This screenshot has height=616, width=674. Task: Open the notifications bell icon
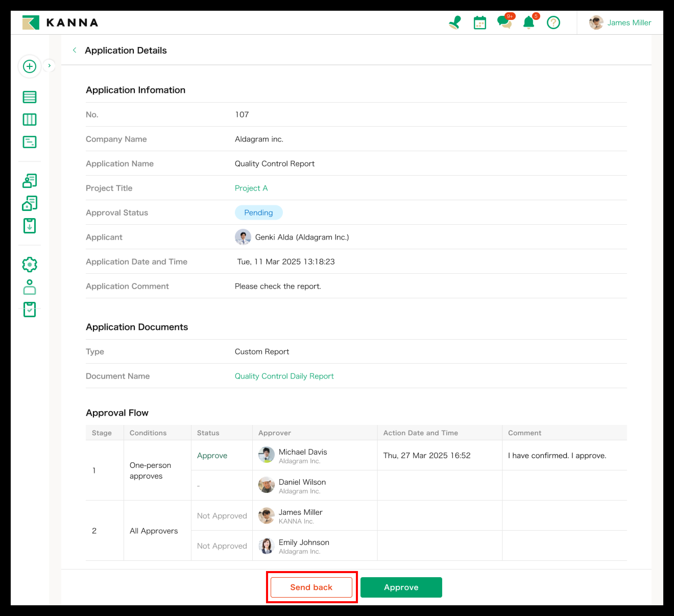(x=528, y=23)
